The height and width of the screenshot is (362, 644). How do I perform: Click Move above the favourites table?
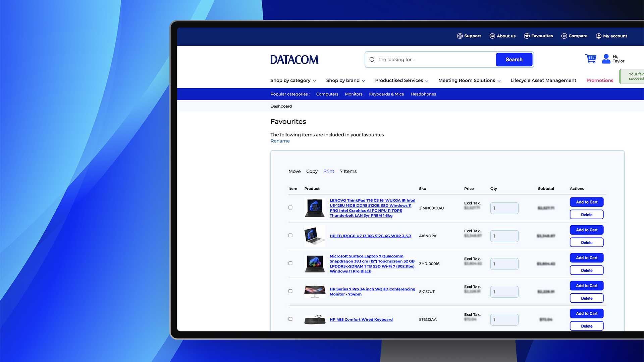[x=294, y=171]
